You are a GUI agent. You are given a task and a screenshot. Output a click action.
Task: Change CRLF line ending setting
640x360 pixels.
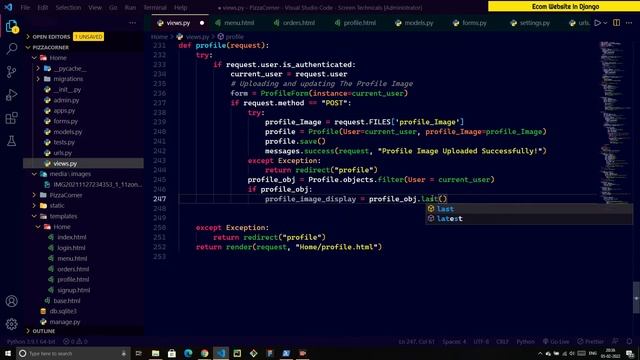pyautogui.click(x=502, y=341)
